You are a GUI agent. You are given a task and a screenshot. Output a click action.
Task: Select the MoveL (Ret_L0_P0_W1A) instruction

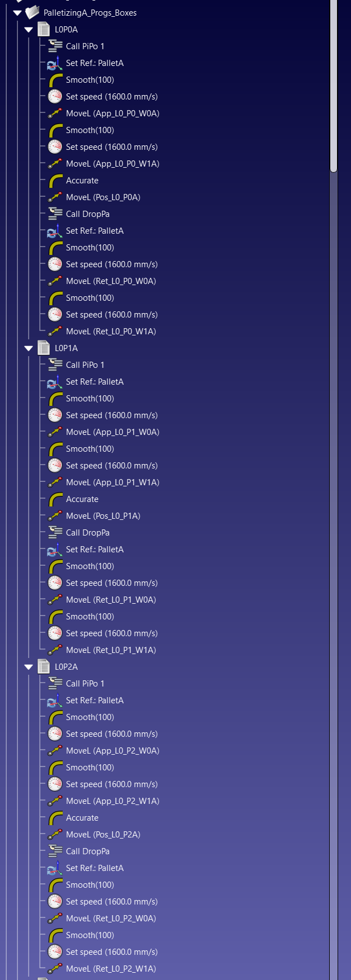(x=111, y=332)
